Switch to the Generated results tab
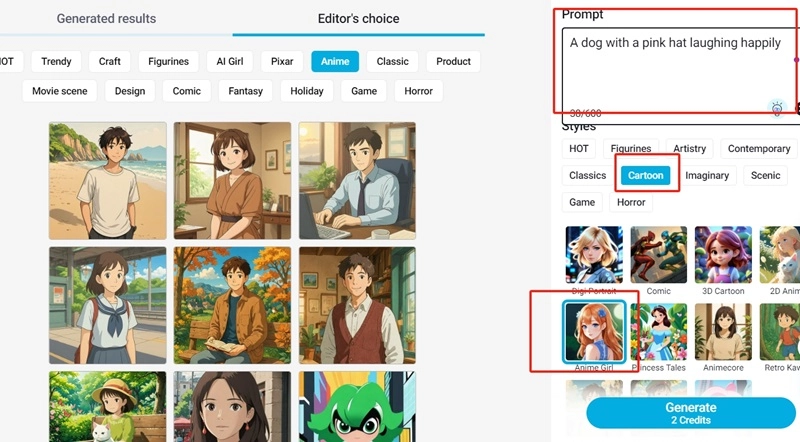The width and height of the screenshot is (800, 442). coord(106,19)
